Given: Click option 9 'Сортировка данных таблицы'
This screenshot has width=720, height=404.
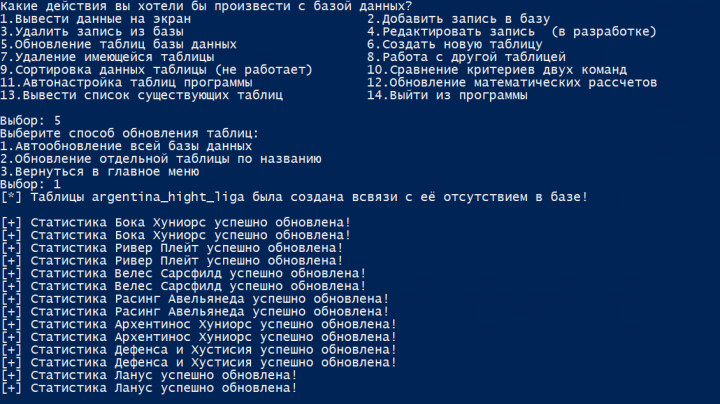Looking at the screenshot, I should click(156, 70).
